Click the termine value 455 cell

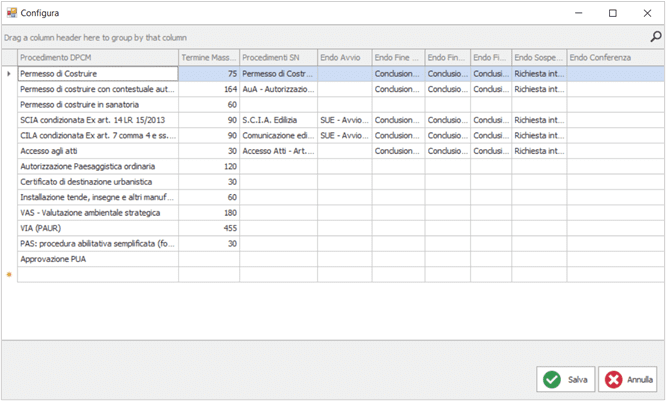[209, 228]
